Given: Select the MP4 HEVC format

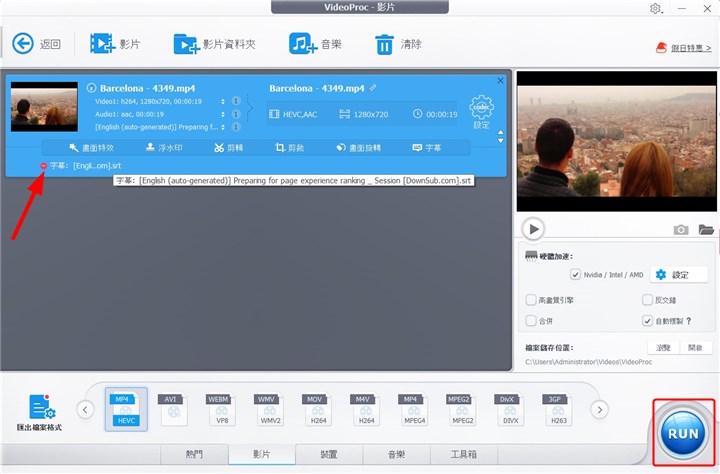Looking at the screenshot, I should coord(126,409).
